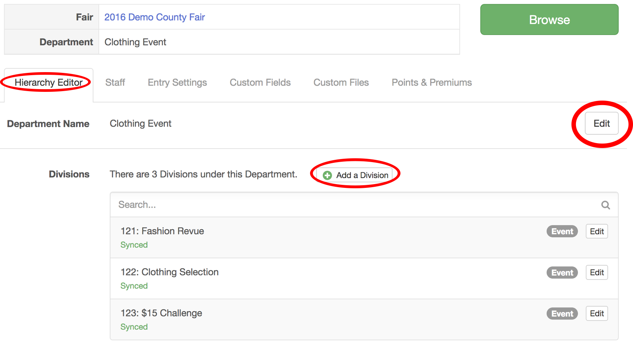Follow the 2016 Demo County Fair link
The image size is (633, 364).
click(x=155, y=17)
